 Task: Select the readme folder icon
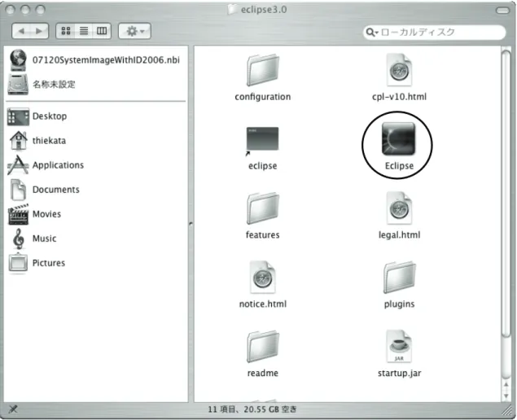pyautogui.click(x=263, y=347)
